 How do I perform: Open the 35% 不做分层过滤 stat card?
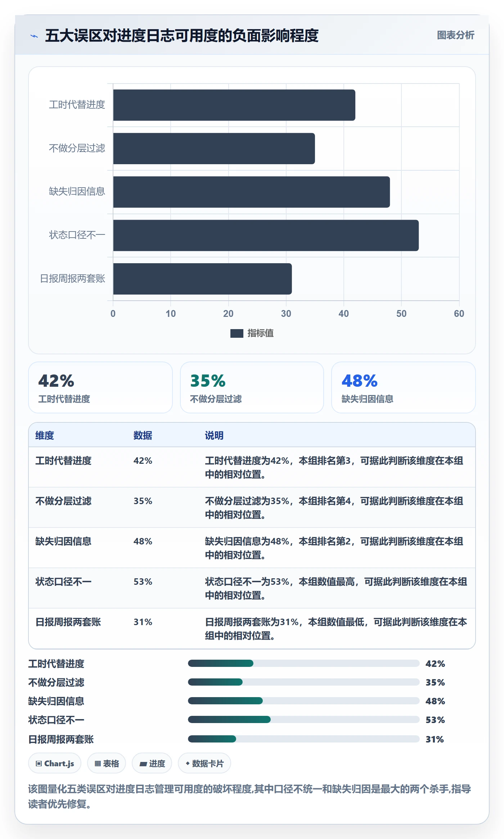point(252,387)
